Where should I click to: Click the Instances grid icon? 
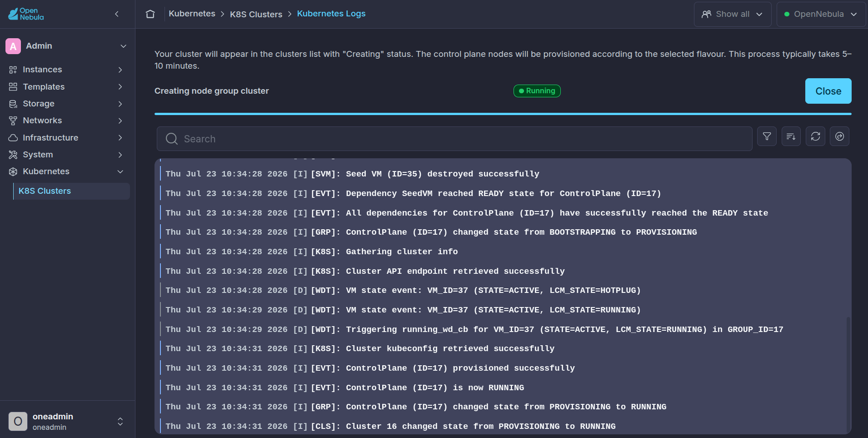(13, 70)
